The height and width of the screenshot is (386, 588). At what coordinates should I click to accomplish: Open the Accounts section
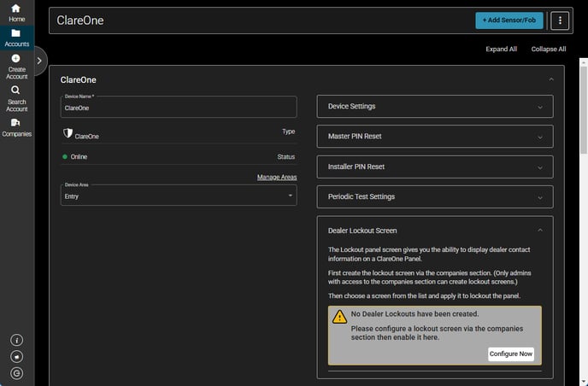[16, 38]
